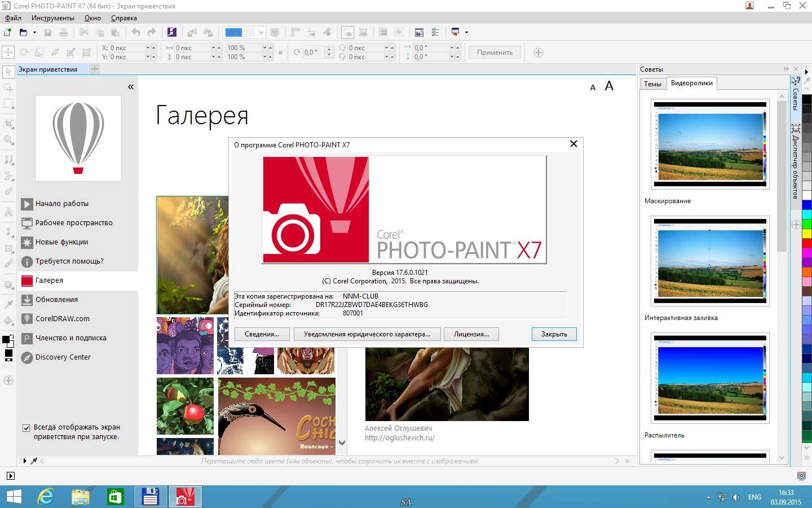Select the Видеоролики tab
The image size is (812, 508).
[x=691, y=83]
